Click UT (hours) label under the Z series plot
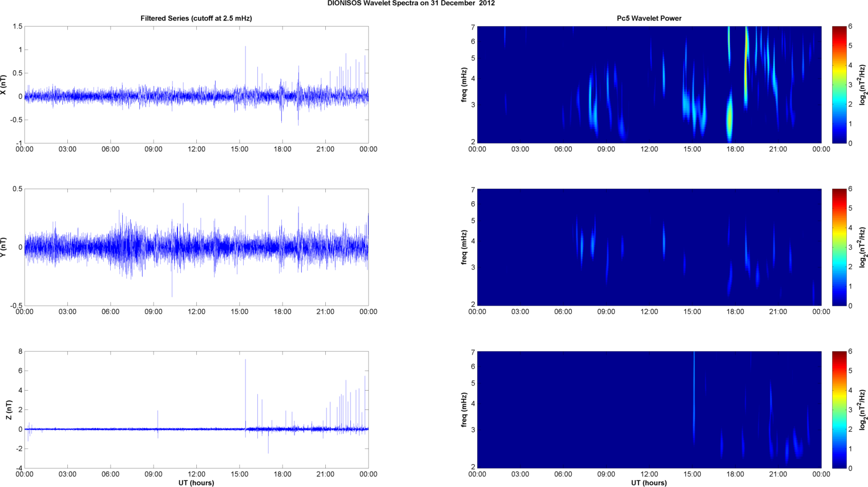 tap(196, 482)
